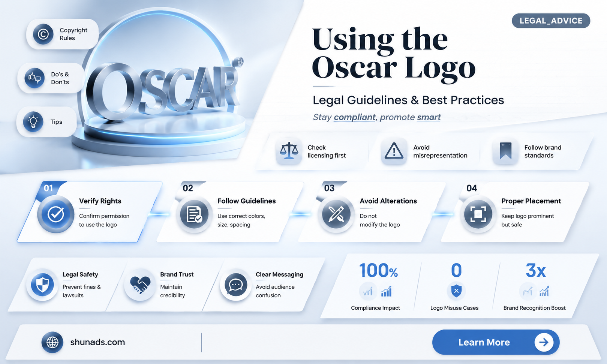Click the document Follow Guidelines icon
Screen dimensions: 607x364
194,214
